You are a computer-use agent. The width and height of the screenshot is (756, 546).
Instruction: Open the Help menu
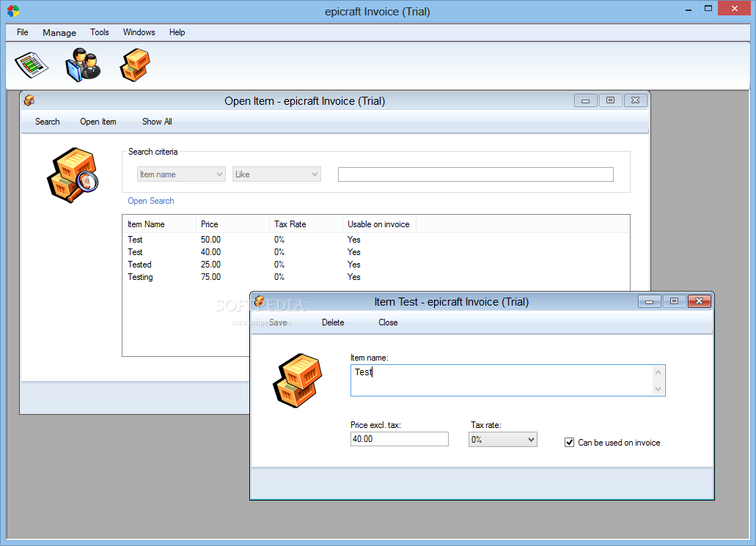pos(177,32)
